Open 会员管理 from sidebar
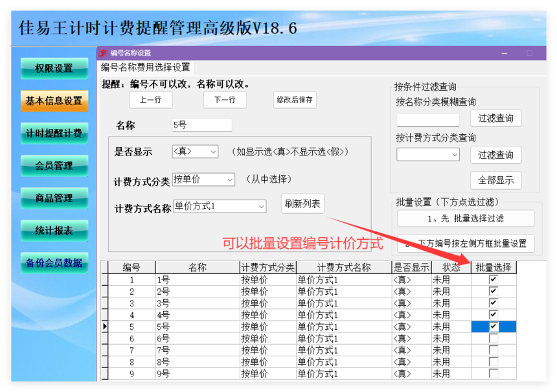The height and width of the screenshot is (392, 557). click(54, 166)
